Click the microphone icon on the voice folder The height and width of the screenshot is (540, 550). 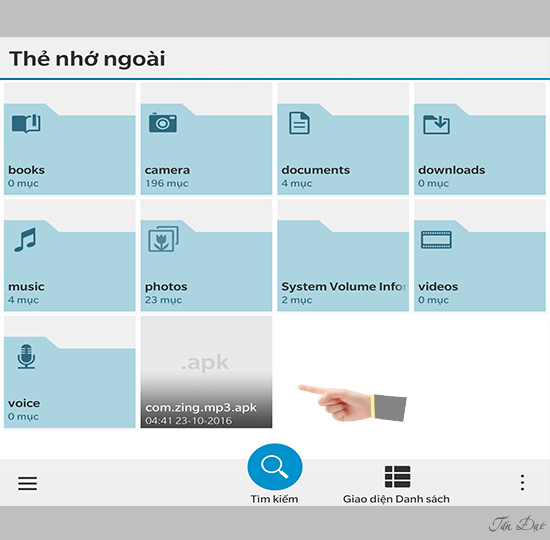[26, 356]
